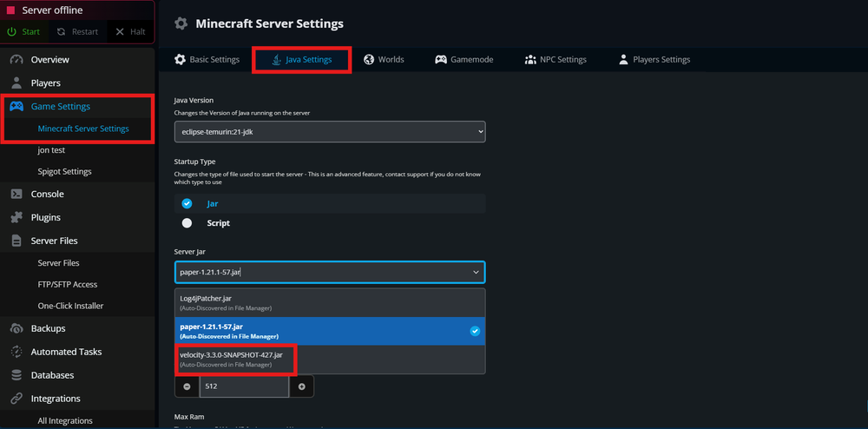Click the Overview speedometer icon
The height and width of the screenshot is (429, 868).
pos(16,60)
